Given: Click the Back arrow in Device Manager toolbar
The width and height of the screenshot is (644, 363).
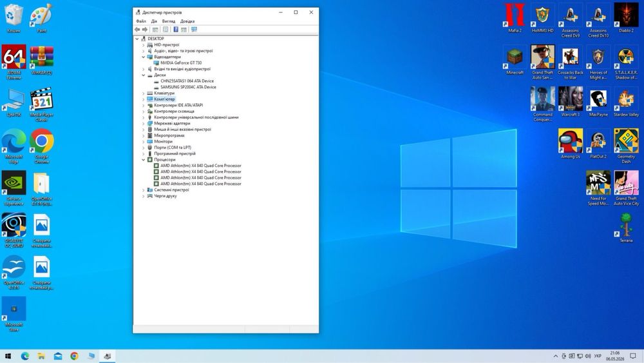Looking at the screenshot, I should 137,30.
